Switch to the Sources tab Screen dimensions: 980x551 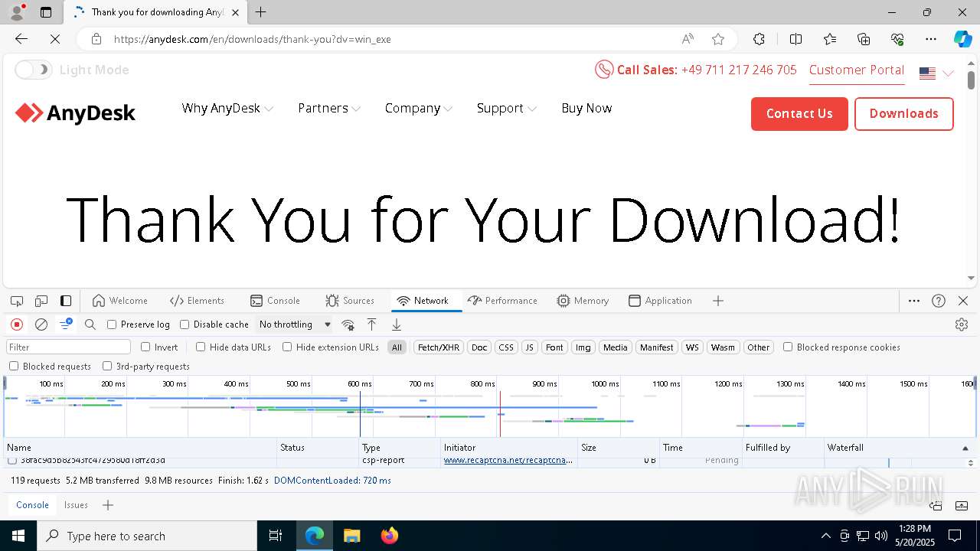350,301
